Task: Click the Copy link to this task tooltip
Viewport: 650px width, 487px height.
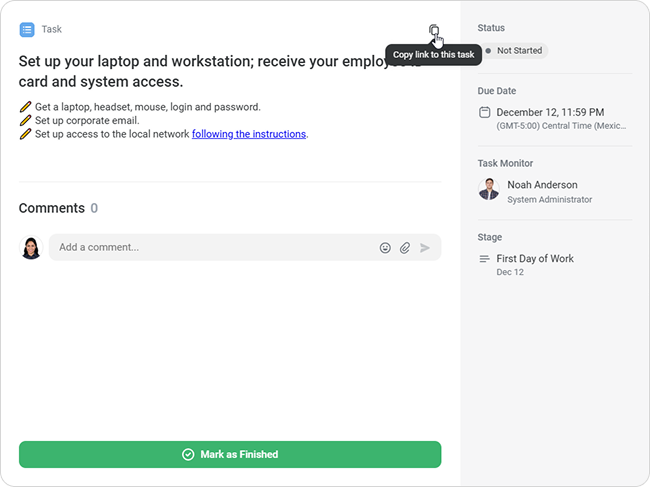Action: pos(433,55)
